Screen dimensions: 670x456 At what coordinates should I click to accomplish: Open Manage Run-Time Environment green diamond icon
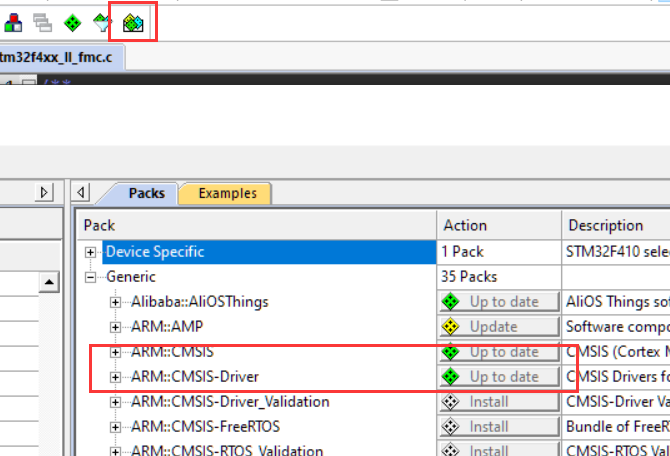pyautogui.click(x=72, y=21)
